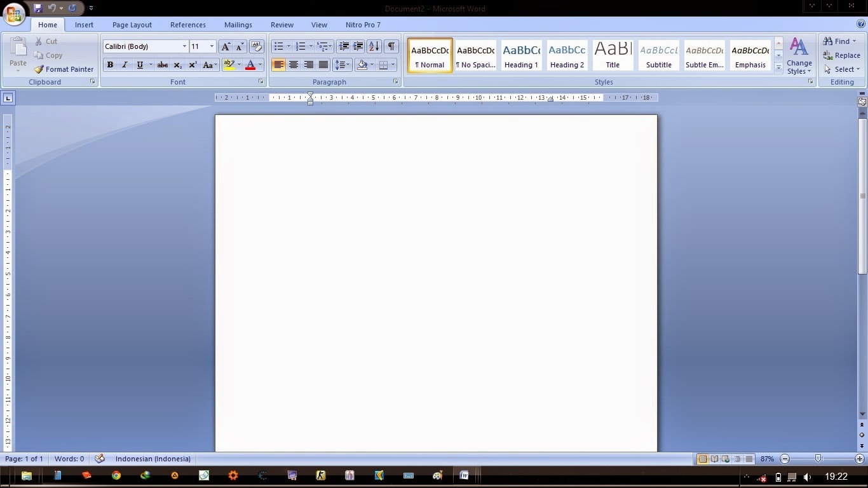Apply italic formatting
This screenshot has height=488, width=868.
(x=125, y=64)
